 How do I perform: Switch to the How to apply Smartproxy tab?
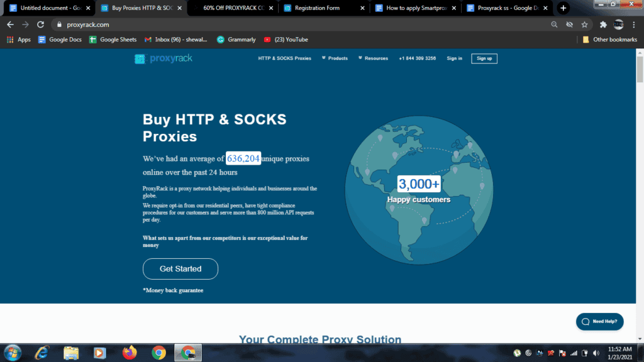pos(416,8)
